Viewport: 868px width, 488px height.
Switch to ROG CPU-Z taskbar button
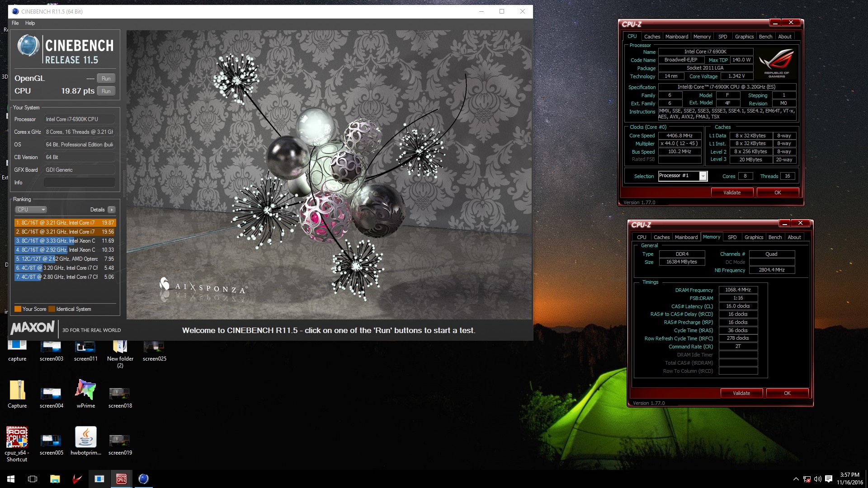[121, 479]
